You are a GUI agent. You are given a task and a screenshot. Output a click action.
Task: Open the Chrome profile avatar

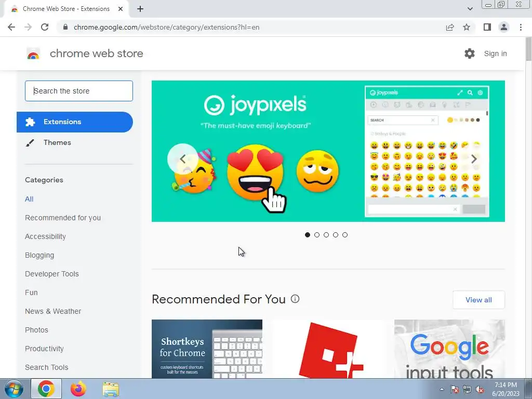(x=504, y=27)
